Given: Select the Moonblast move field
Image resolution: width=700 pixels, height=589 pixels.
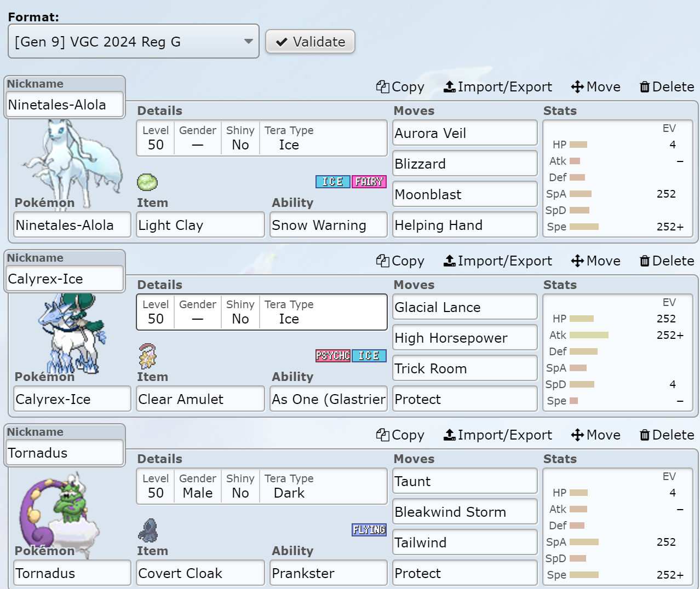Looking at the screenshot, I should pyautogui.click(x=465, y=194).
